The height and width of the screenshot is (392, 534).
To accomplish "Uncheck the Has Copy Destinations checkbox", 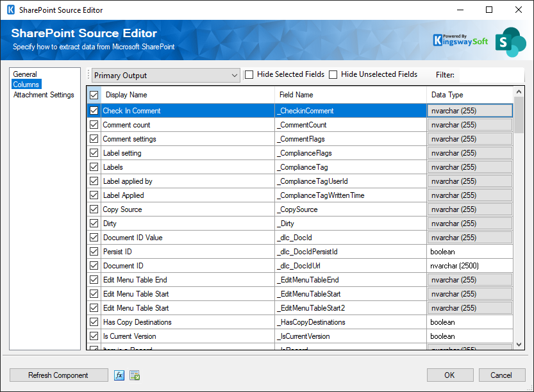I will (x=94, y=322).
